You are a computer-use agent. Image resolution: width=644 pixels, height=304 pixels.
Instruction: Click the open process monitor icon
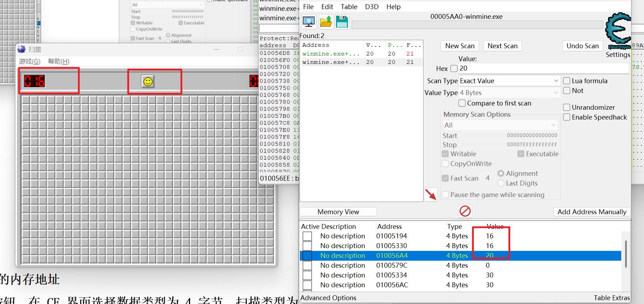point(309,22)
